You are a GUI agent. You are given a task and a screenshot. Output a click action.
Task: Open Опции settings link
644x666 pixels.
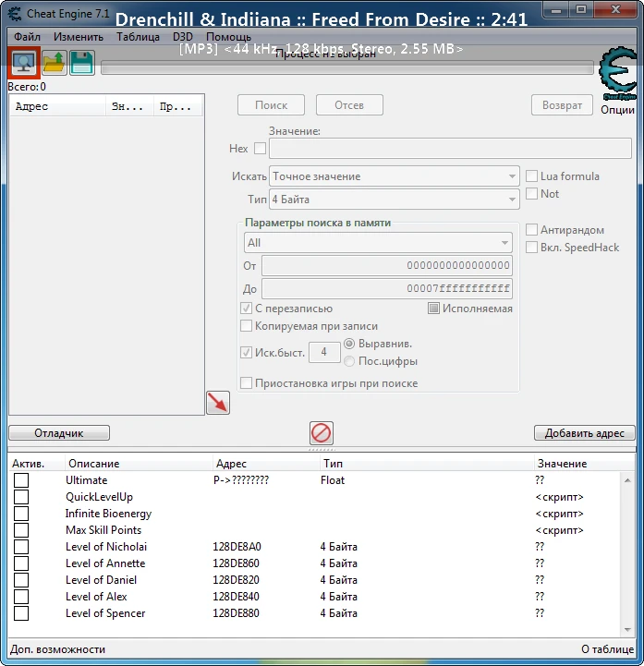click(617, 110)
